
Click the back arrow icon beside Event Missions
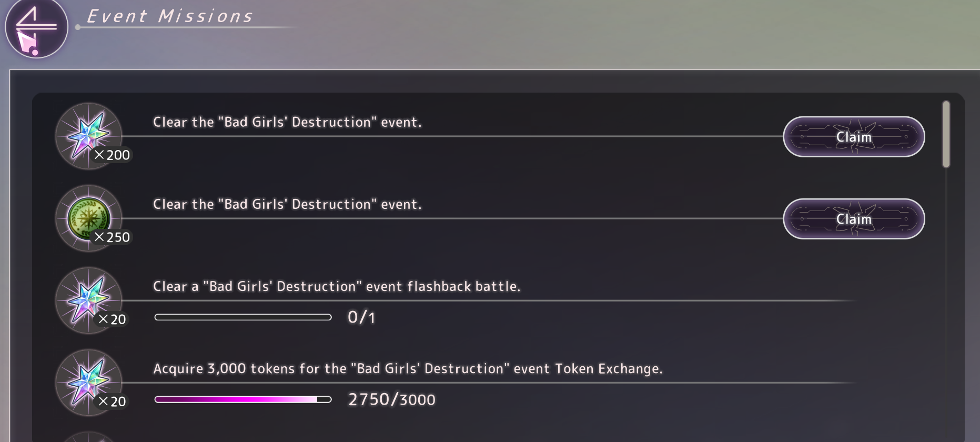tap(36, 29)
